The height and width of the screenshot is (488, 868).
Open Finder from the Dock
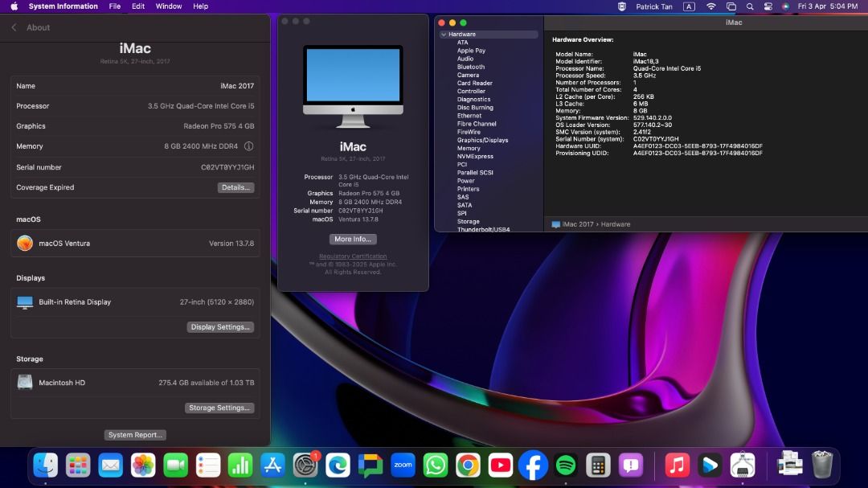coord(45,465)
